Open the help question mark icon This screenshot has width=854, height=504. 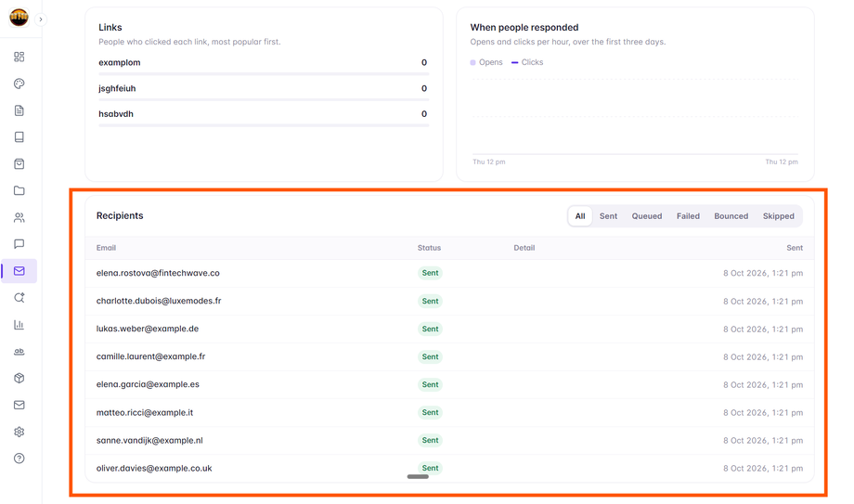pyautogui.click(x=19, y=459)
